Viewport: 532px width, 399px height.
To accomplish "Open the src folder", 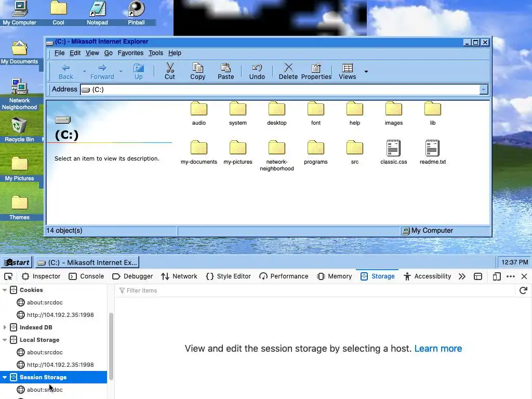I will click(355, 153).
